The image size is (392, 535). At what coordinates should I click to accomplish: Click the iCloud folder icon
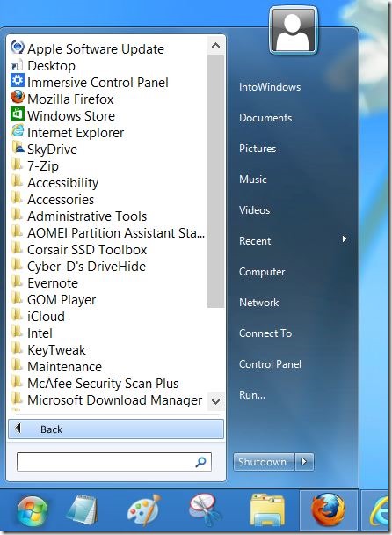17,315
